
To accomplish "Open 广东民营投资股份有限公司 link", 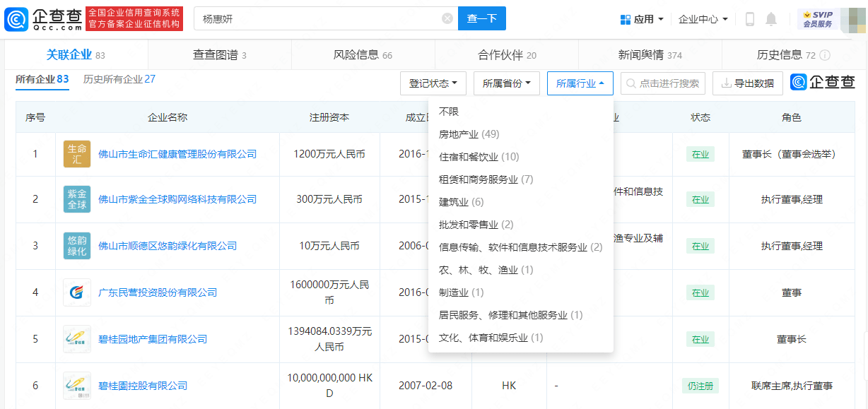I will pos(158,292).
